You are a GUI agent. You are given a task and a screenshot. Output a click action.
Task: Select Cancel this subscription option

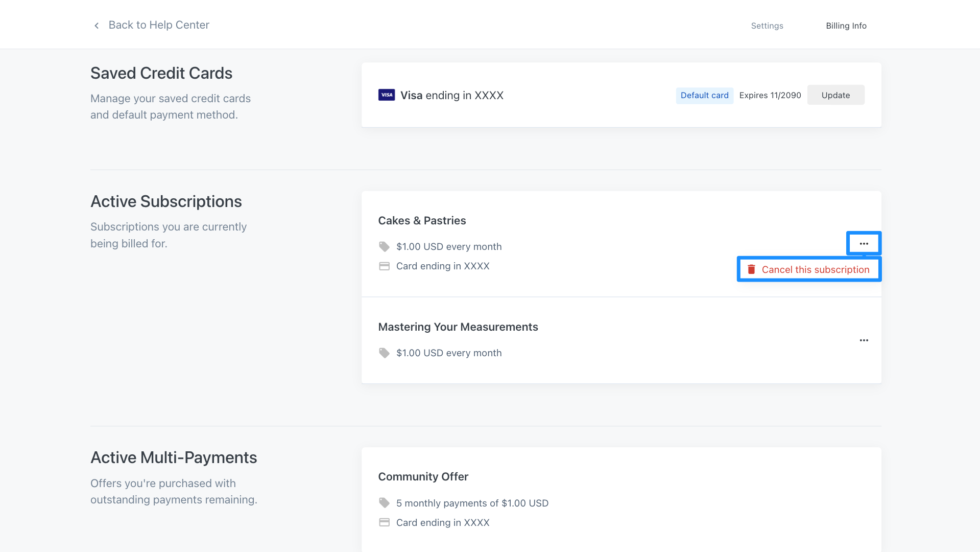tap(815, 270)
